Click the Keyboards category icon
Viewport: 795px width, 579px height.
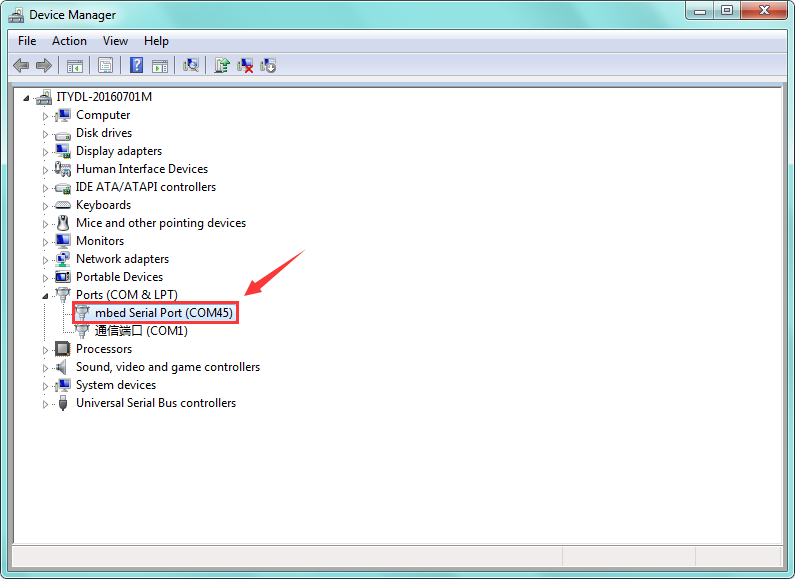pos(62,205)
